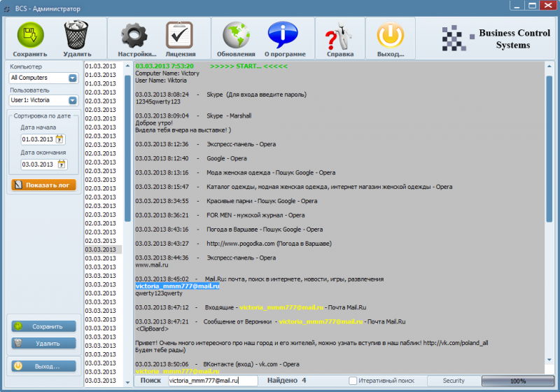Click the Skype - Marshall log entry
The width and height of the screenshot is (560, 392).
[193, 116]
